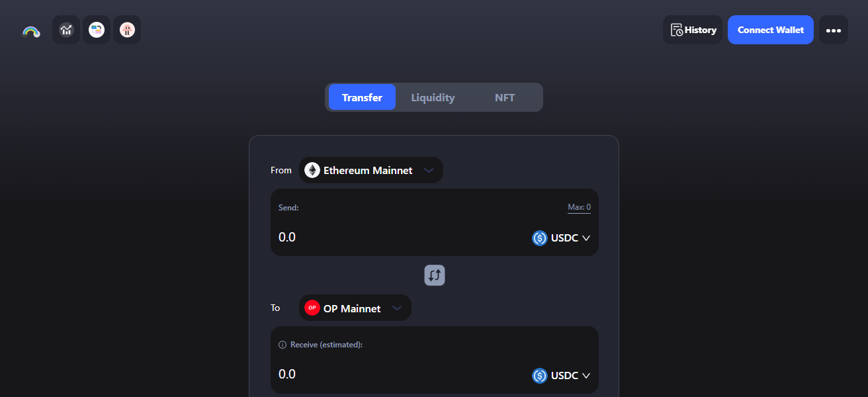Click the message transfer icon in white circle
Viewport: 868px width, 397px height.
pos(97,30)
